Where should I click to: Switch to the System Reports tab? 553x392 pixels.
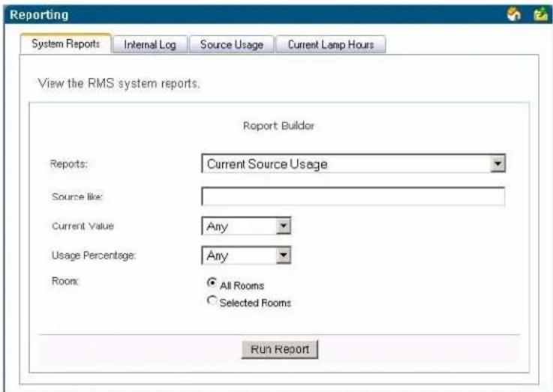(66, 43)
